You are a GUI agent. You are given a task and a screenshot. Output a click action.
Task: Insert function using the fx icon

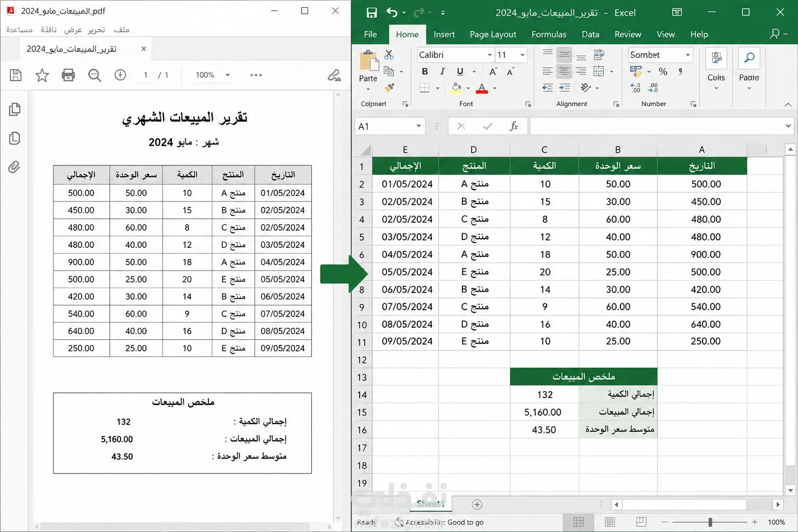tap(514, 126)
